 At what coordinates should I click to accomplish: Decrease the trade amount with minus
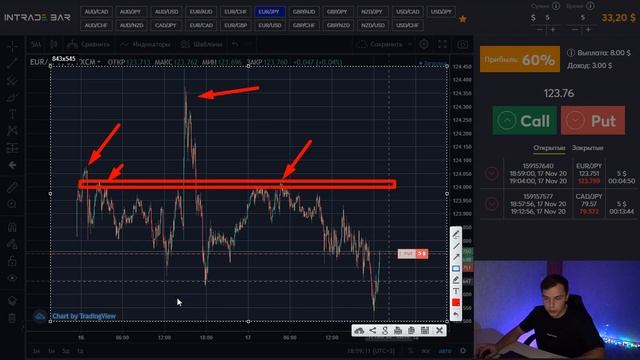coord(540,30)
